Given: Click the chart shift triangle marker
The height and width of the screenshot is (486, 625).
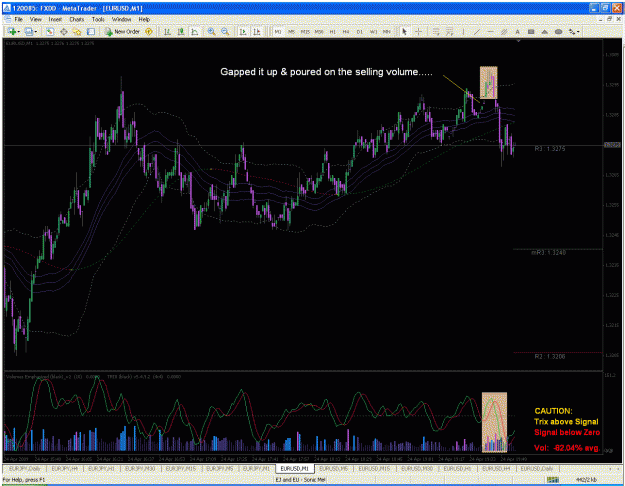Looking at the screenshot, I should (x=518, y=41).
